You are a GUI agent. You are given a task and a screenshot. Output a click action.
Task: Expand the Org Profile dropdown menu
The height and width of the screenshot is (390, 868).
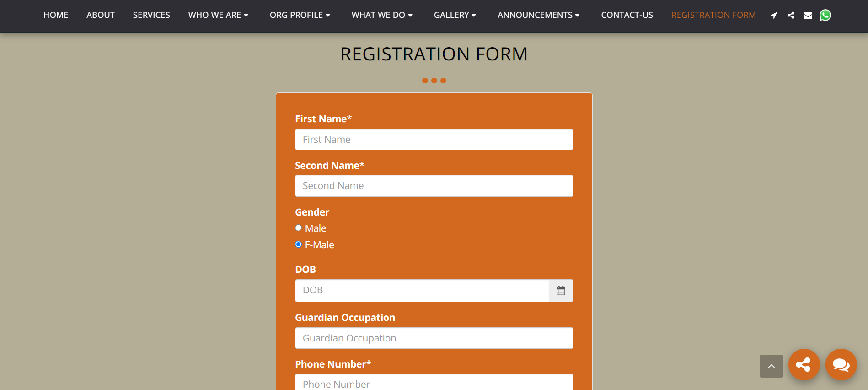point(300,15)
